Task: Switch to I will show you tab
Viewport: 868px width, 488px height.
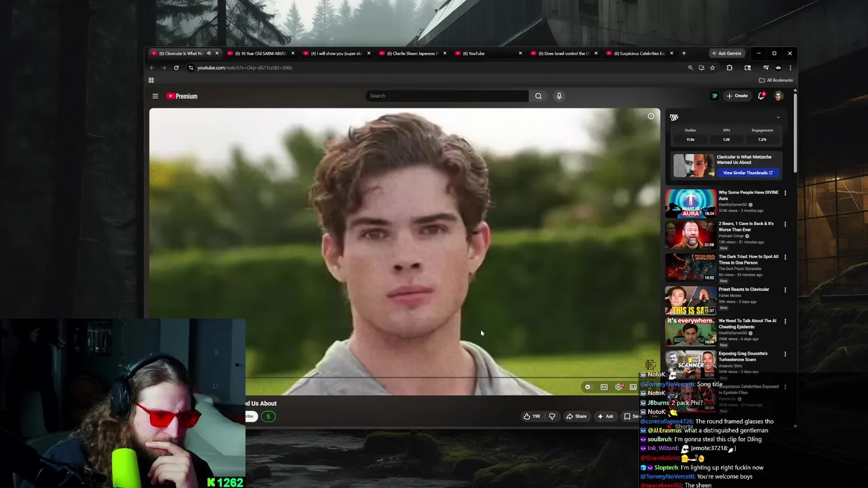Action: coord(336,54)
